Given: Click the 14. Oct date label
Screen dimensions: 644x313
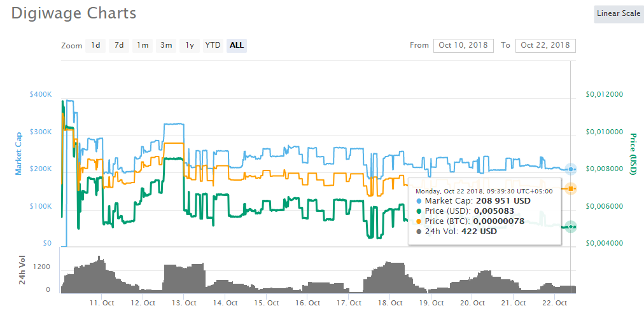Looking at the screenshot, I should point(225,303).
